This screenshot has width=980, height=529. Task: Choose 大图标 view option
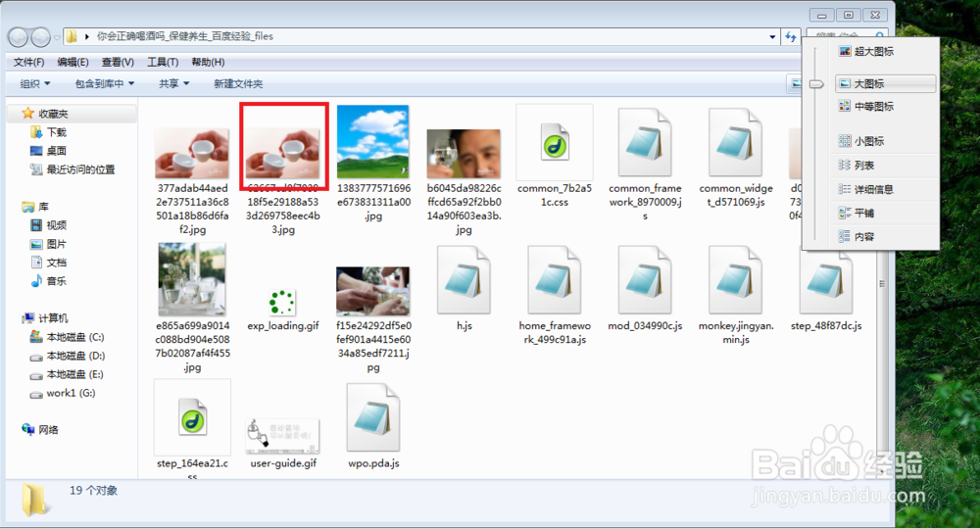pos(885,83)
